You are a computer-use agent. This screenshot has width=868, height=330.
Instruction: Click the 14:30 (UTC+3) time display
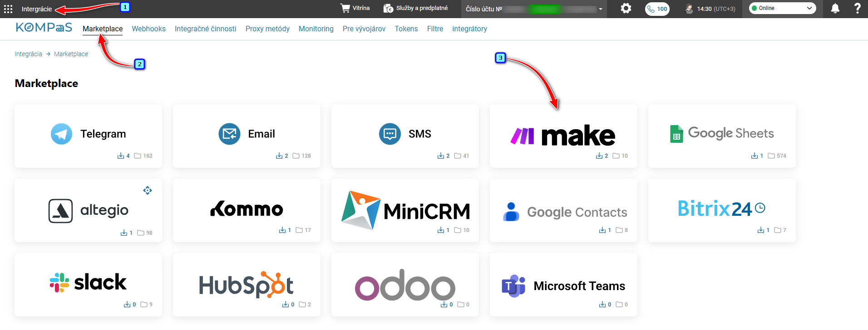(716, 9)
